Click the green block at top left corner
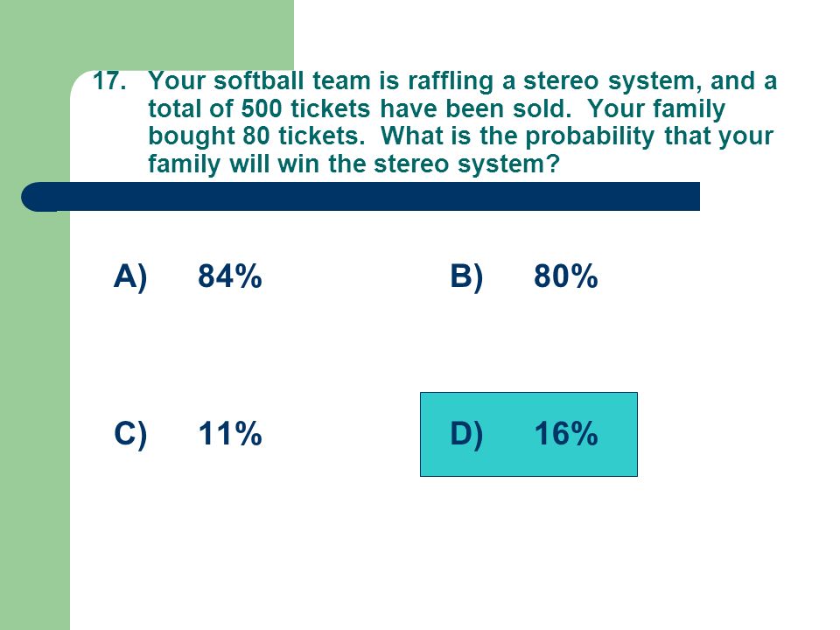The image size is (840, 630). pos(147,35)
